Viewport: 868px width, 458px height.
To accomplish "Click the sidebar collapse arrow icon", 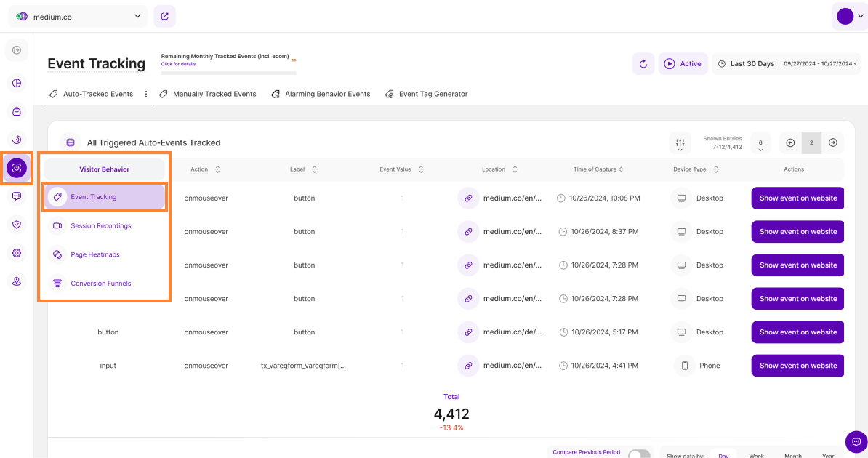I will (x=17, y=50).
